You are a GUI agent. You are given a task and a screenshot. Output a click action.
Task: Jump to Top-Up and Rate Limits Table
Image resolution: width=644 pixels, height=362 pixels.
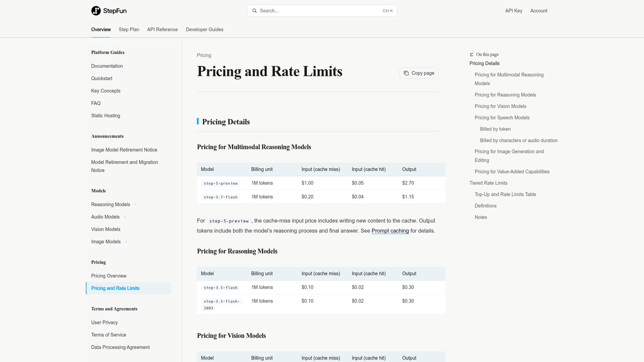point(505,194)
